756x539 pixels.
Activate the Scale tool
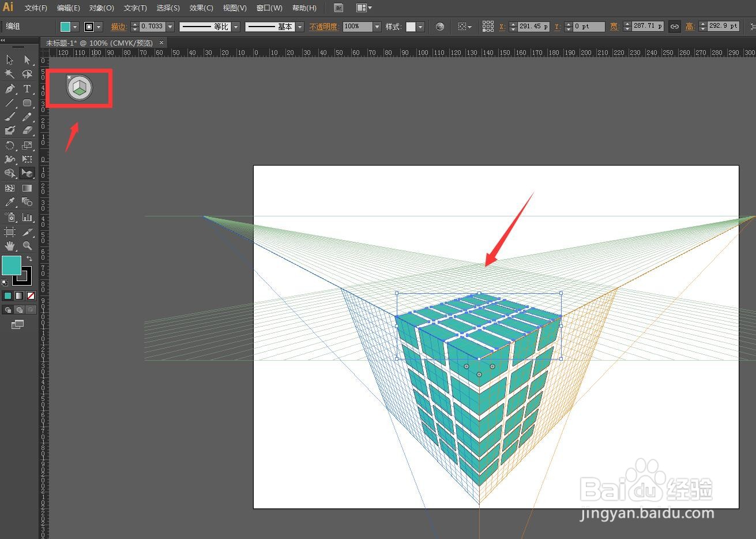point(27,145)
